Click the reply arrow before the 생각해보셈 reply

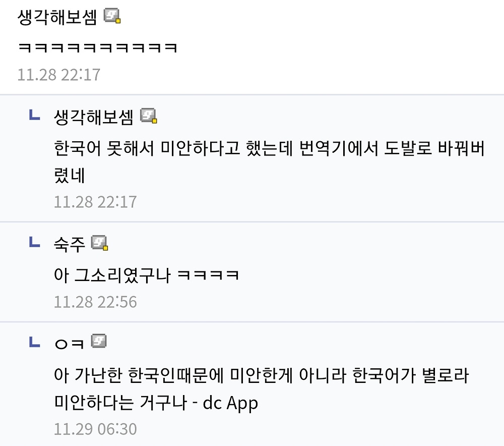[x=34, y=116]
